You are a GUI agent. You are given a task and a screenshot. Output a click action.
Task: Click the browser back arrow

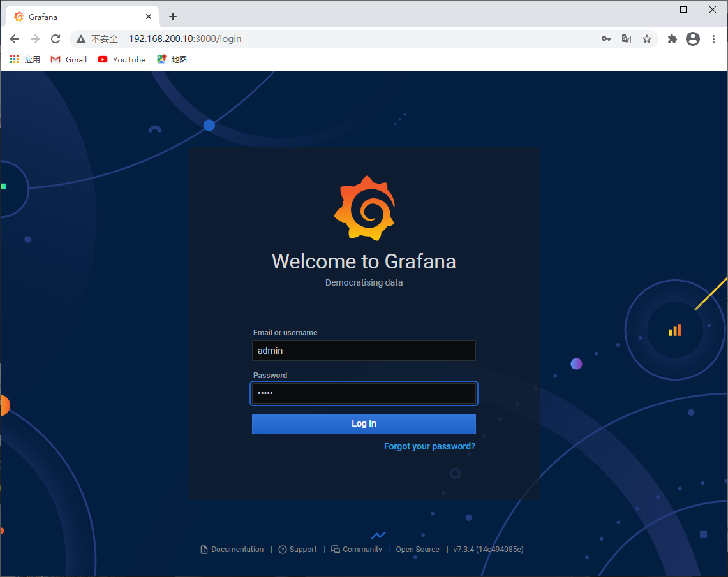[15, 39]
